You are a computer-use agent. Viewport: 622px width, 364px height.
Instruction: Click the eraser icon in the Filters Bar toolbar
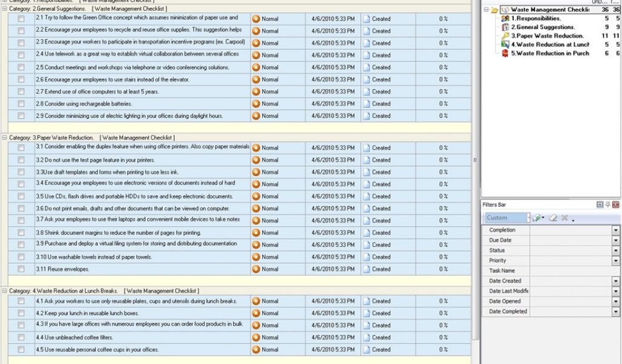pos(553,218)
